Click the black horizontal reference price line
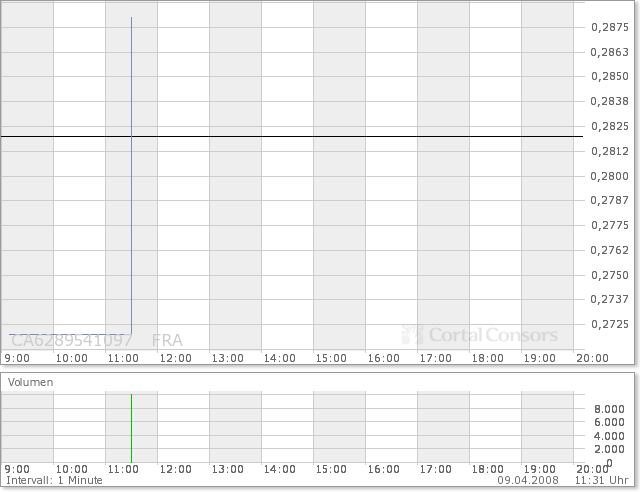Viewport: 640px width, 492px height. [292, 136]
